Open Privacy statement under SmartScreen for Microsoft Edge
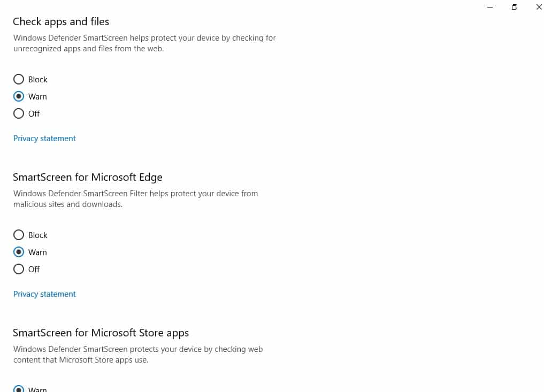544x392 pixels. pos(44,294)
